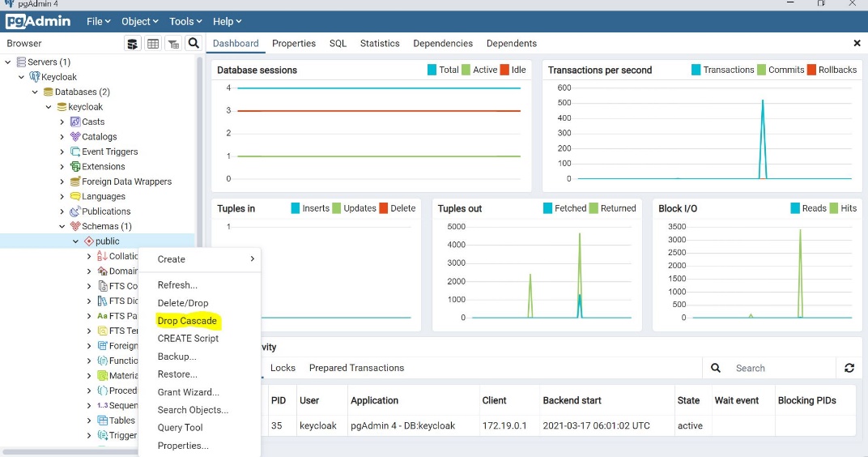Open the Create submenu in context menu
The width and height of the screenshot is (868, 457).
(200, 259)
